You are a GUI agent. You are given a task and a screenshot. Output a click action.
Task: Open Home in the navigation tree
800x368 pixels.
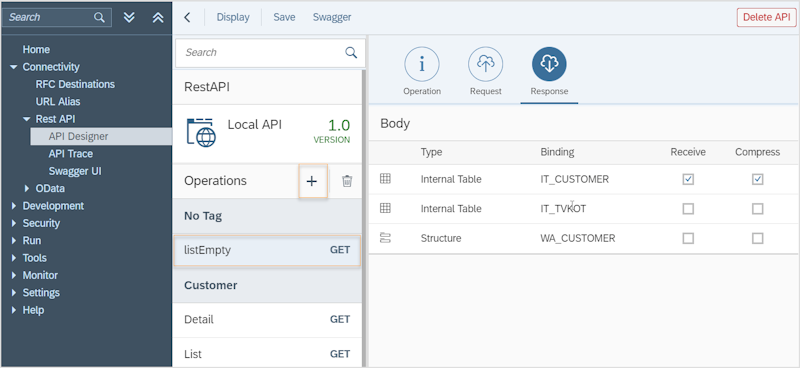coord(36,50)
